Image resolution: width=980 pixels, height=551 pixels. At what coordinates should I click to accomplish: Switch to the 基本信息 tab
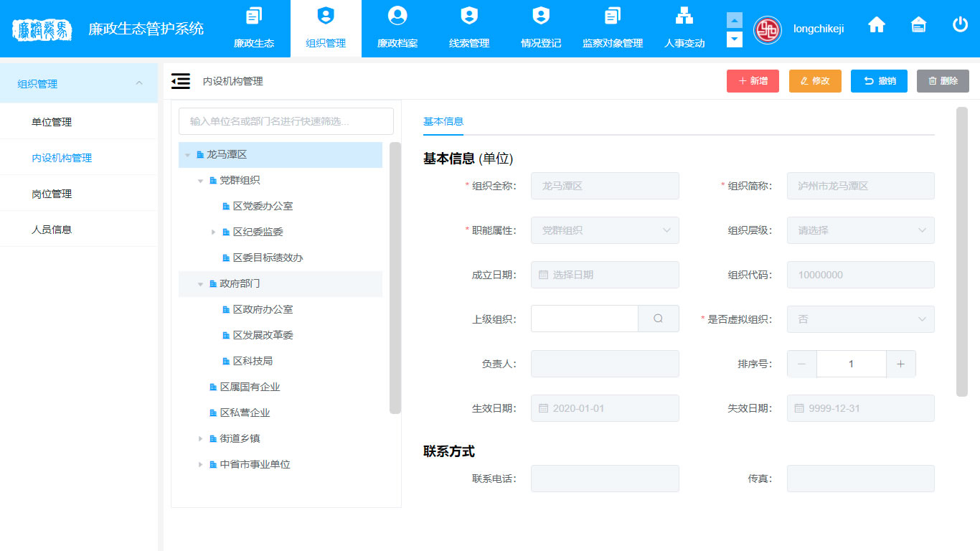pyautogui.click(x=443, y=121)
